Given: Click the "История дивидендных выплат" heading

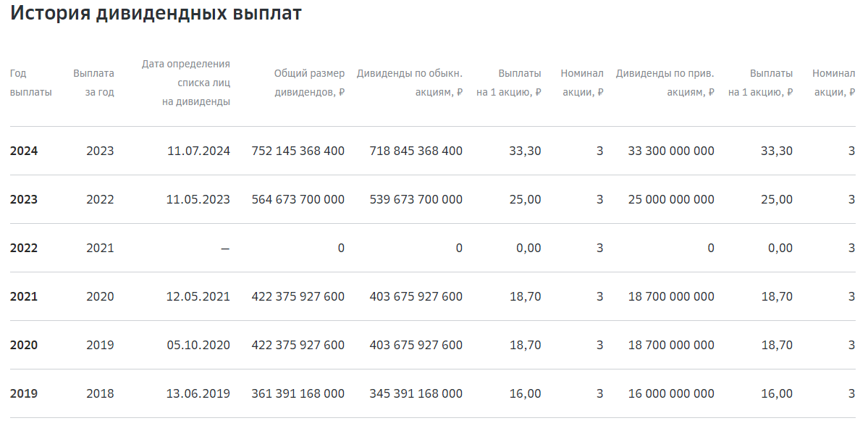Looking at the screenshot, I should [x=156, y=13].
